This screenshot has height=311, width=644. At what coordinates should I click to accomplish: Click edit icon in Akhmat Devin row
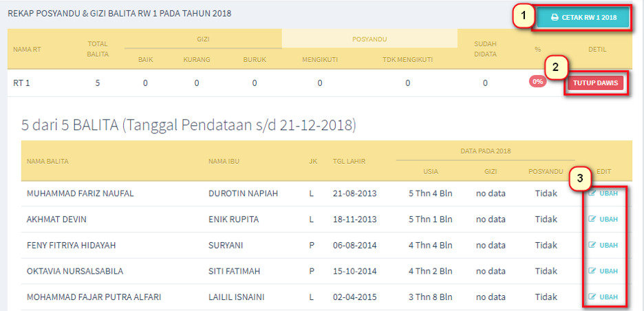click(x=592, y=219)
